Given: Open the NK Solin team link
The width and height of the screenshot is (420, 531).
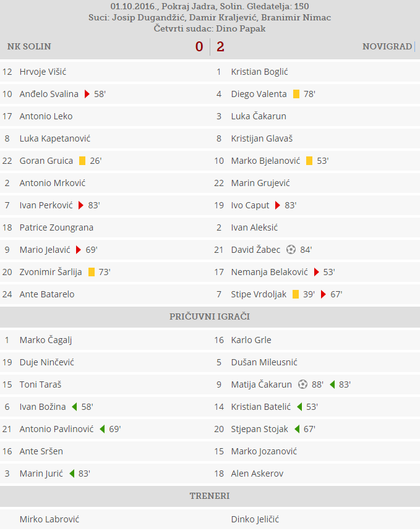Looking at the screenshot, I should 29,46.
